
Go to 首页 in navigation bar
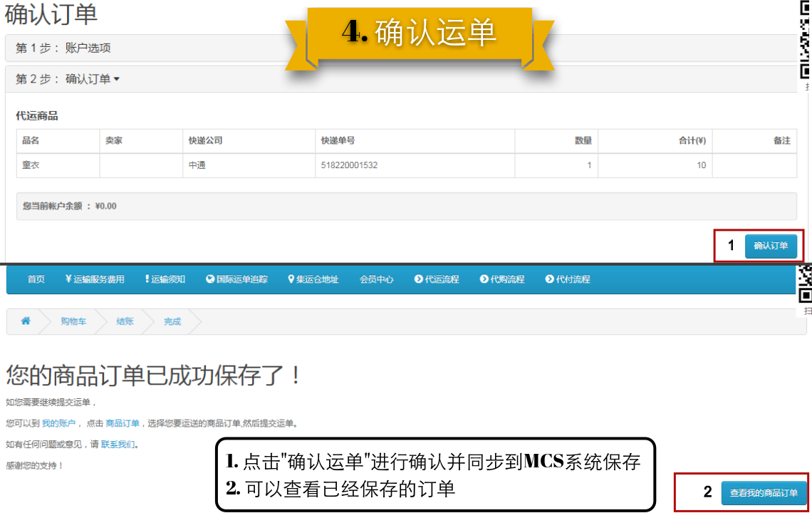pos(36,279)
